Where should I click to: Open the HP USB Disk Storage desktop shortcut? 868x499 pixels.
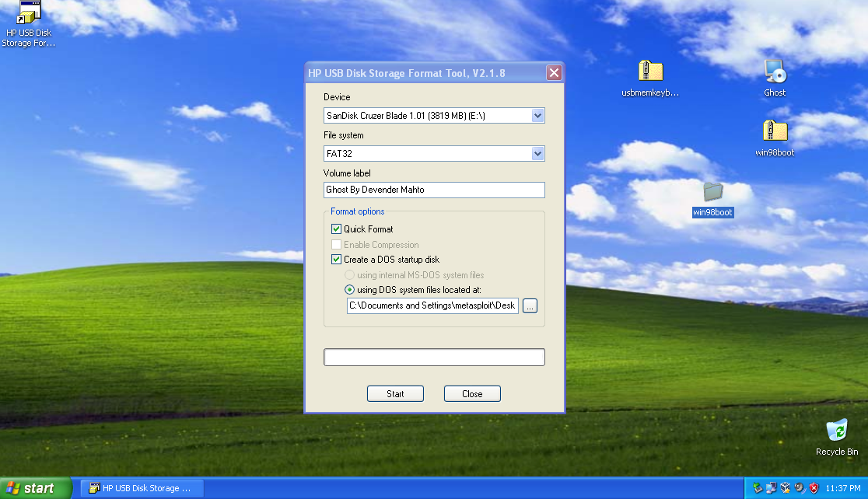coord(29,24)
